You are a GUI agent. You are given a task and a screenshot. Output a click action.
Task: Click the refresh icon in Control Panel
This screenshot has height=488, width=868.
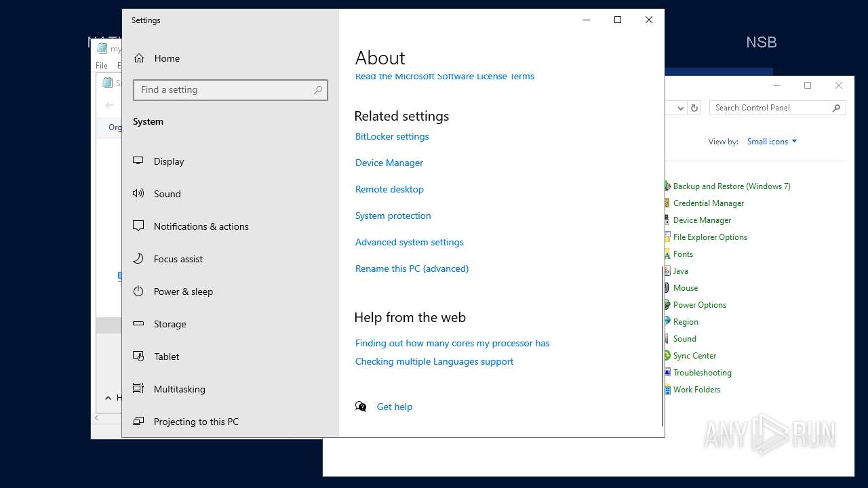click(x=694, y=108)
